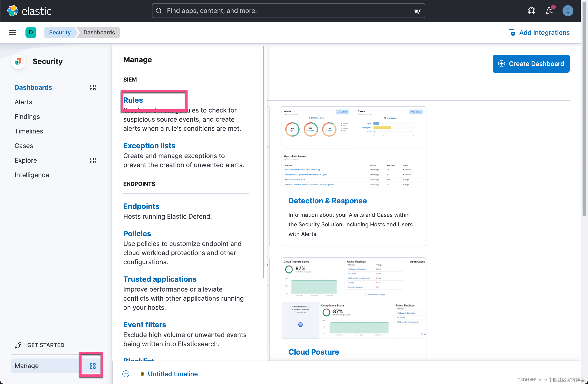This screenshot has height=384, width=588.
Task: Click the Security breadcrumb
Action: (60, 33)
